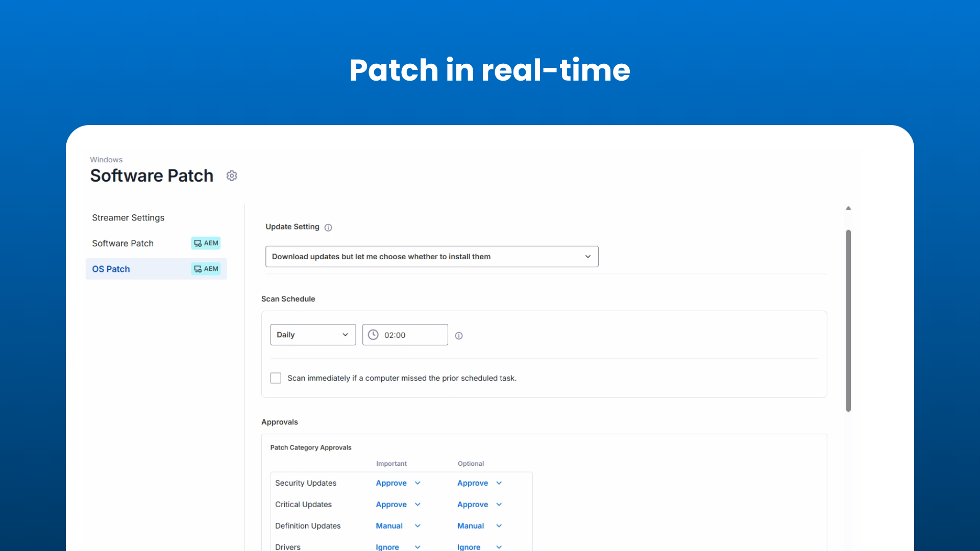
Task: Open the Update Setting dropdown
Action: 587,256
